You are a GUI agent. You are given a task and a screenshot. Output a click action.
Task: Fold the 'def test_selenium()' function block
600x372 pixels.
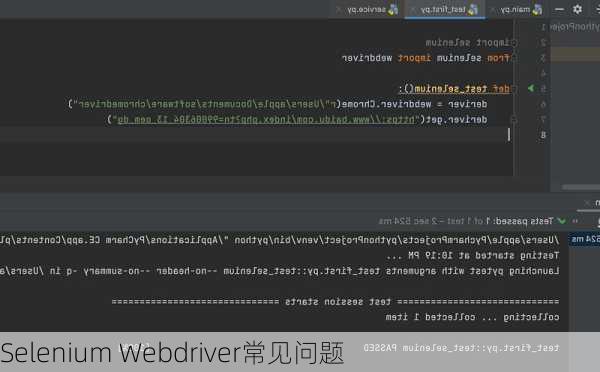point(514,89)
